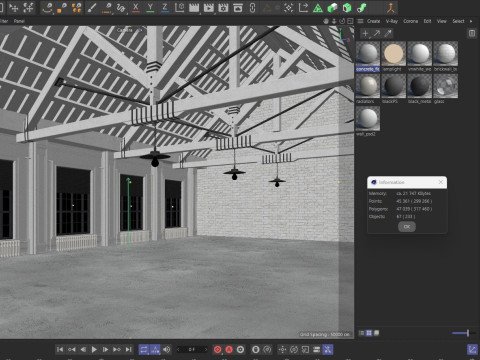Go to start of animation
Viewport: 480px width, 360px height.
60,349
